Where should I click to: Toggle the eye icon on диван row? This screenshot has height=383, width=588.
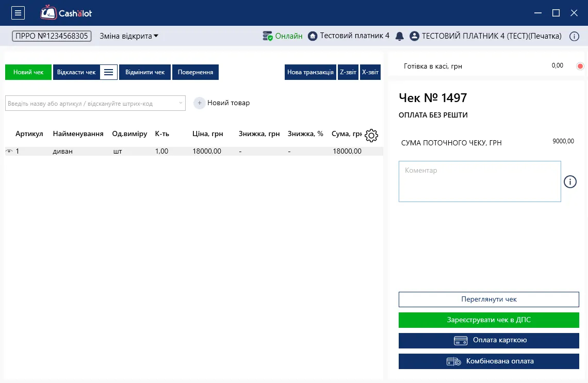9,151
